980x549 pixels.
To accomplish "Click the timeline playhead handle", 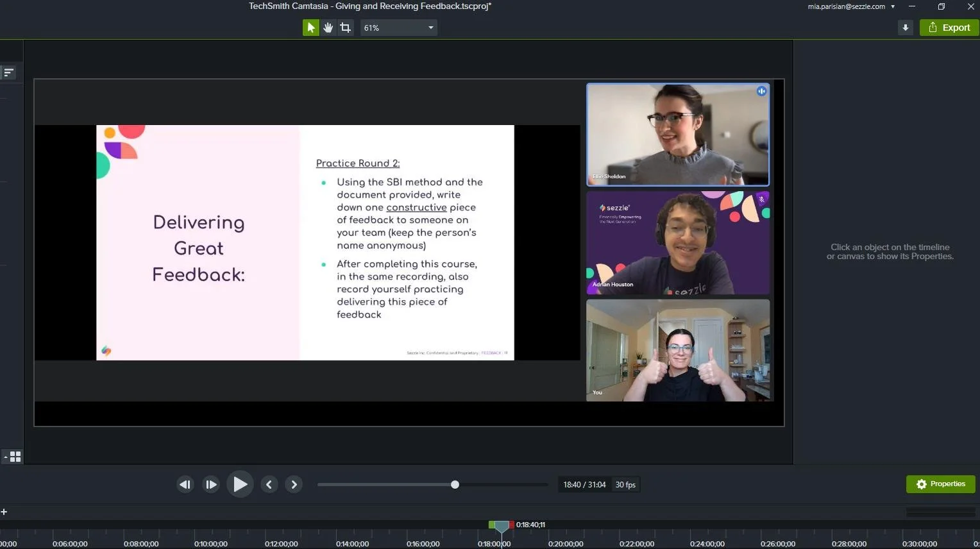I will click(502, 527).
